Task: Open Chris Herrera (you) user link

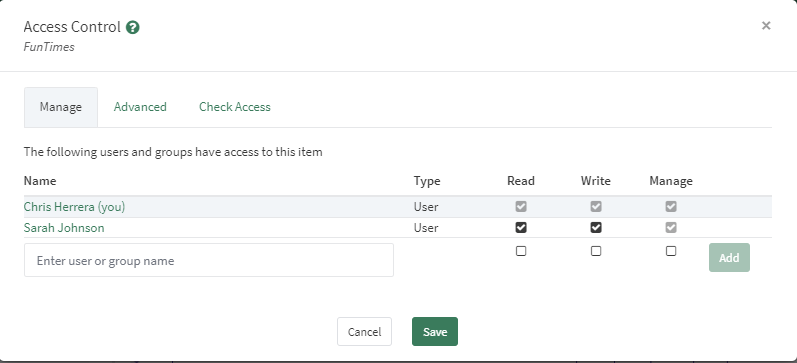Action: [x=74, y=207]
